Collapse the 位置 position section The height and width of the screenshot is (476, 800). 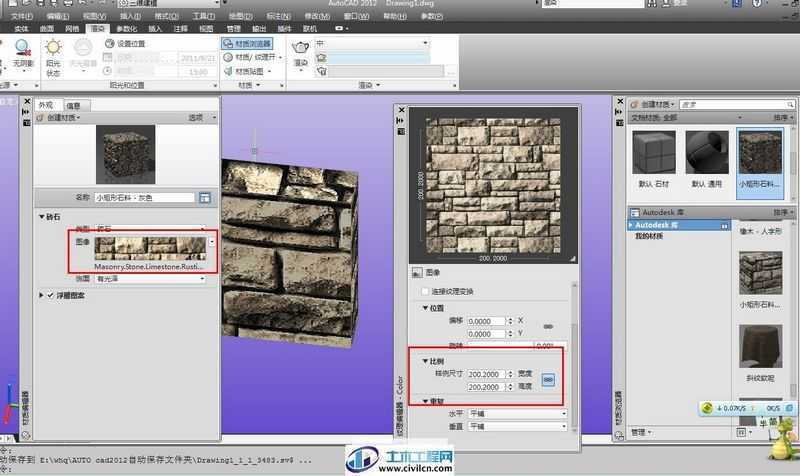coord(425,308)
